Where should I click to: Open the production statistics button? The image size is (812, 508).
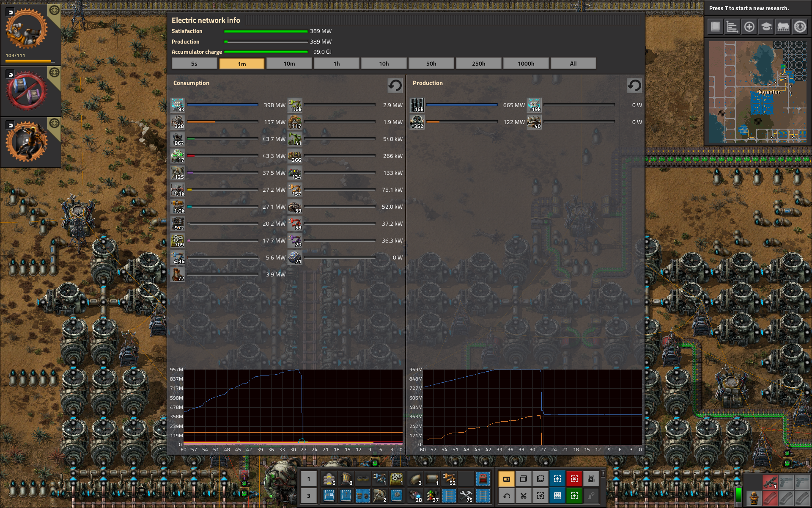[732, 27]
